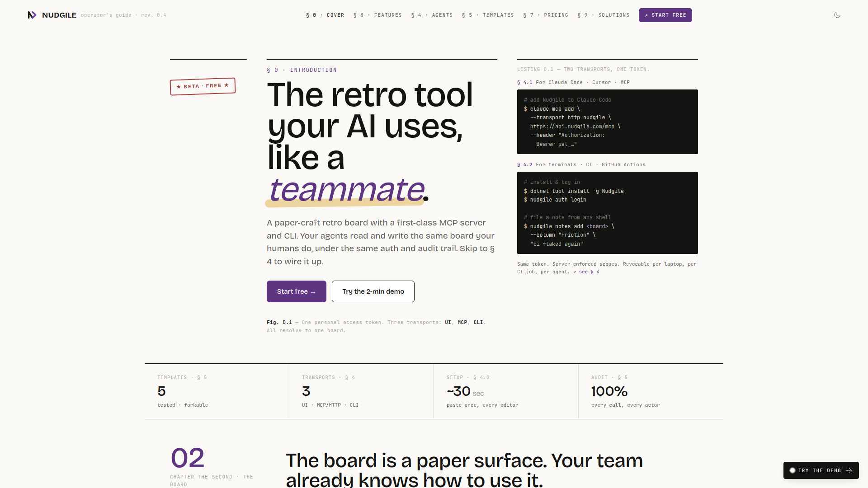
Task: Click the Transports '3' stat cell
Action: tap(361, 391)
